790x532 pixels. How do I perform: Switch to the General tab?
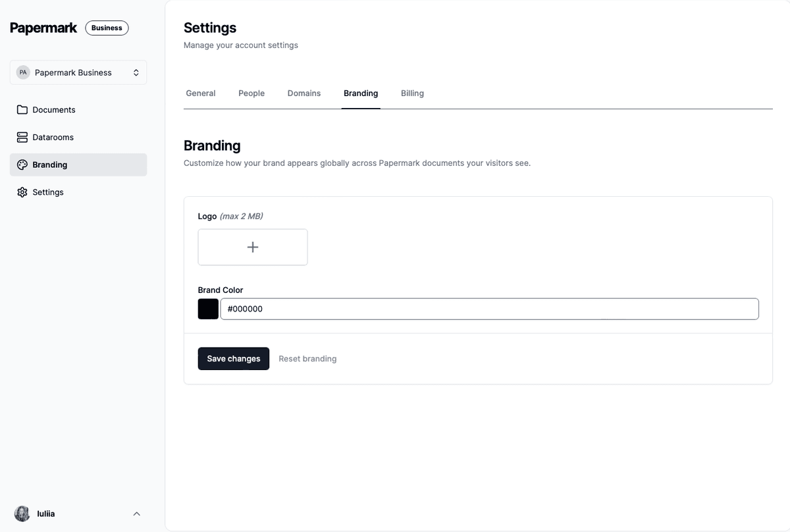click(x=201, y=93)
